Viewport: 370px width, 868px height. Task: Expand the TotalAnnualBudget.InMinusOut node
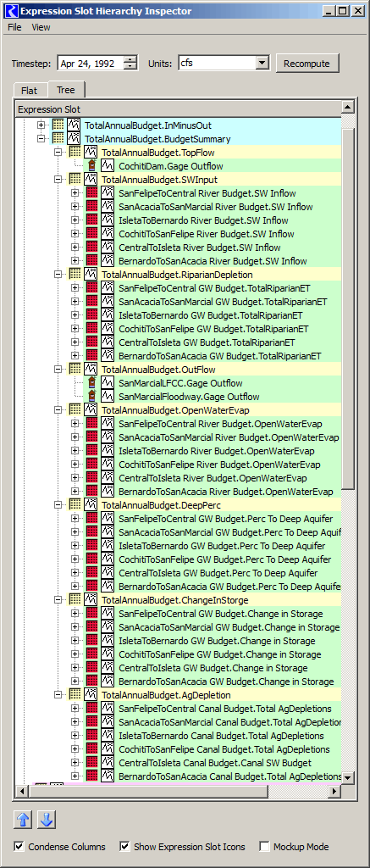[x=41, y=125]
